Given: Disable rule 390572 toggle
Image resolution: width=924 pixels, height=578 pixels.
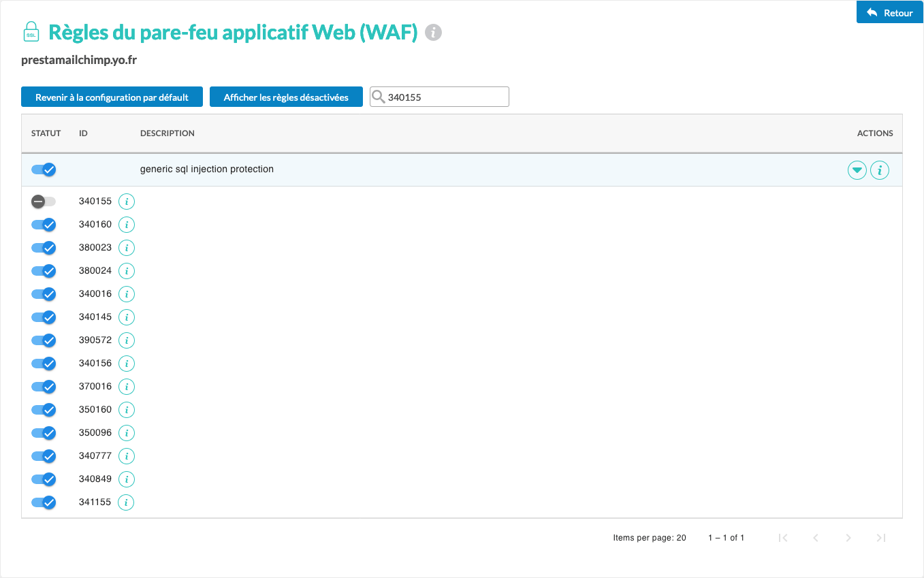Looking at the screenshot, I should click(44, 340).
